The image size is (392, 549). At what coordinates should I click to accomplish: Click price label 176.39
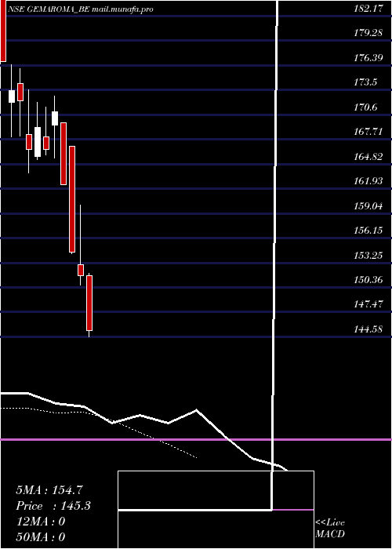coord(368,58)
